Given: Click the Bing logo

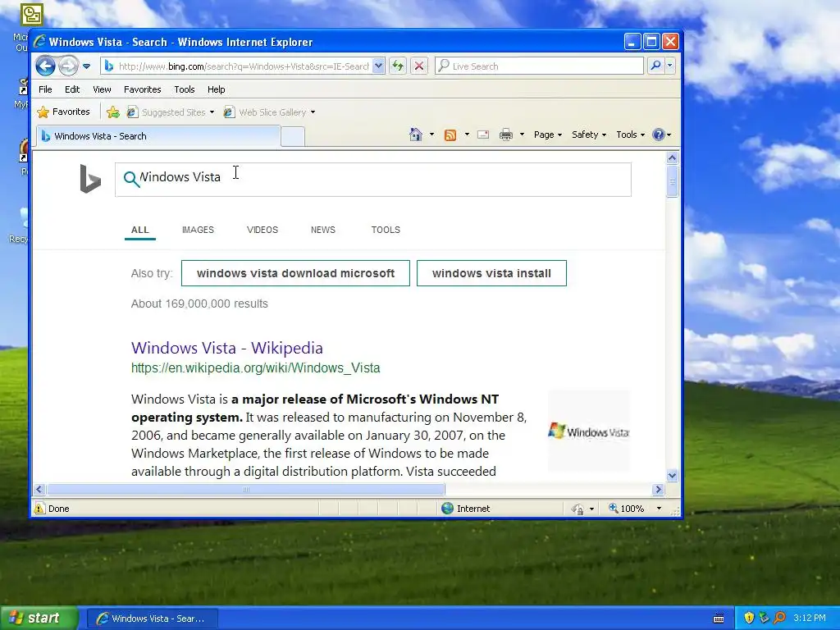Looking at the screenshot, I should [x=90, y=179].
